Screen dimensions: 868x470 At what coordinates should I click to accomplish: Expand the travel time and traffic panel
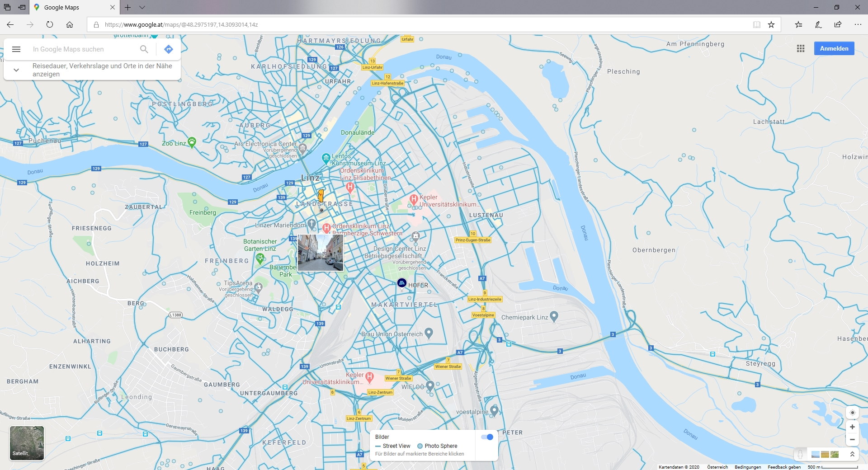[x=16, y=70]
